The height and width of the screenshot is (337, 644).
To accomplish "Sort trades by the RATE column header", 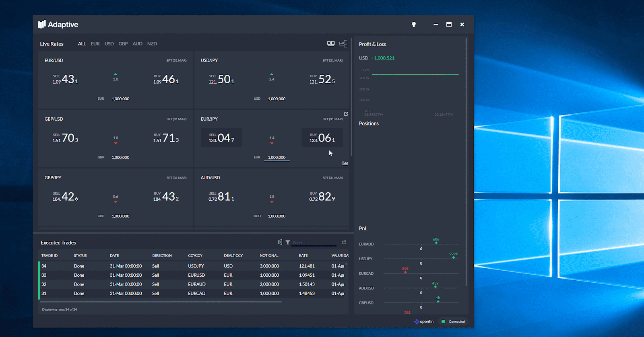I will [x=303, y=255].
